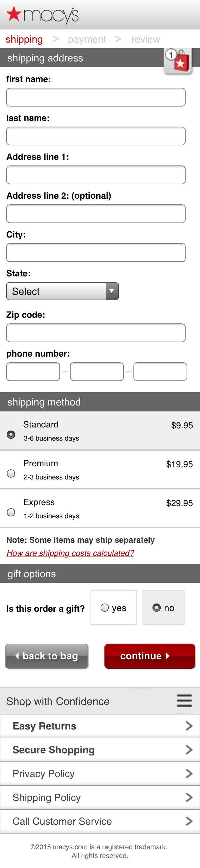Expand the Shipping Policy section
The height and width of the screenshot is (868, 200).
pos(100,797)
